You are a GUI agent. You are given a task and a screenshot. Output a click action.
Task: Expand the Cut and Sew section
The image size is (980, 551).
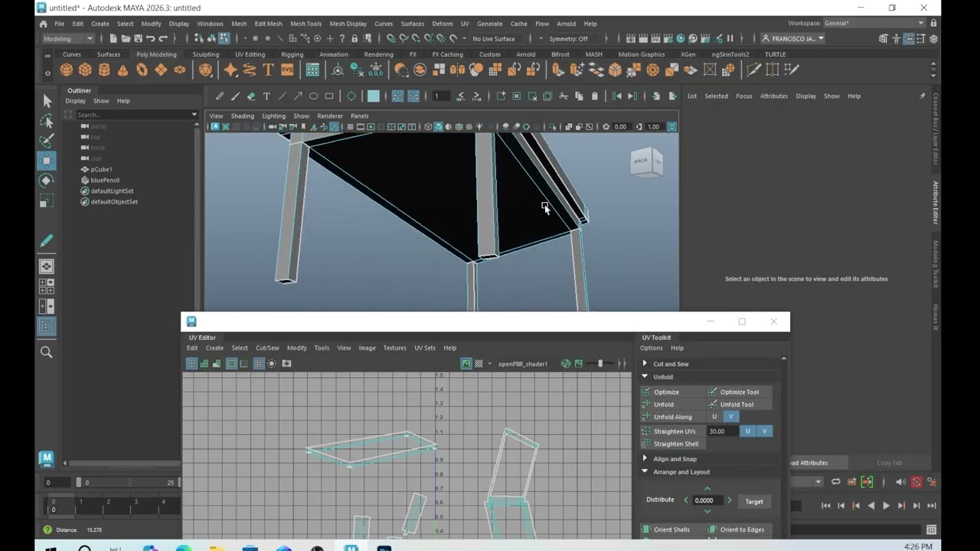(645, 364)
